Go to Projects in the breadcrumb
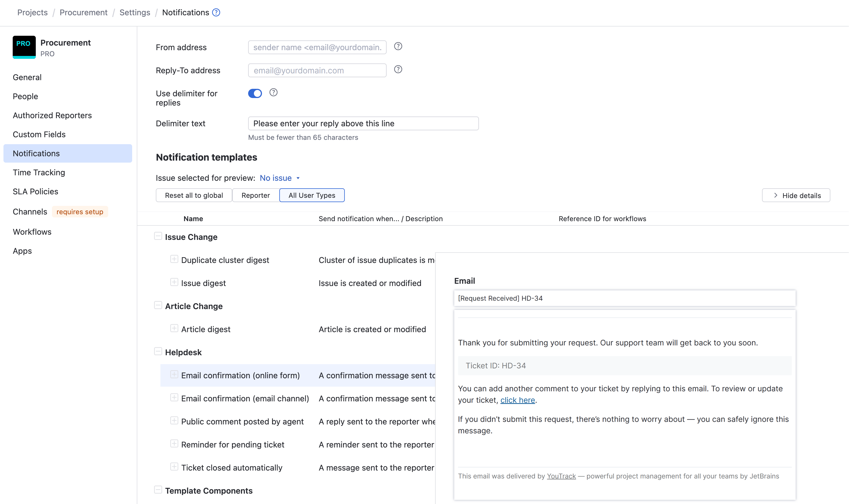The height and width of the screenshot is (504, 850). pyautogui.click(x=33, y=13)
